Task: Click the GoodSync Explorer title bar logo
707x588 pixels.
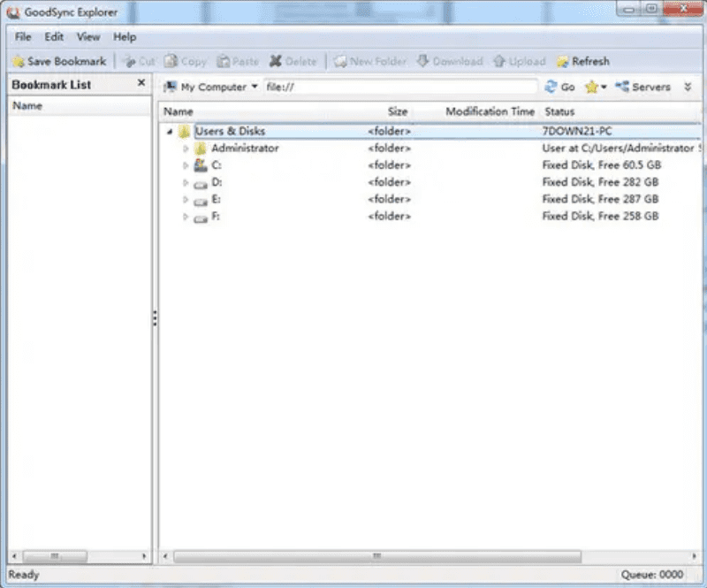Action: tap(13, 12)
